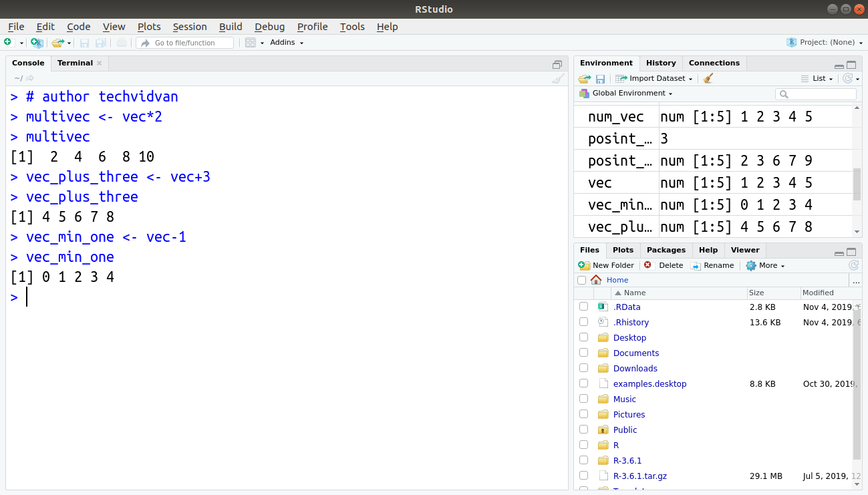Viewport: 868px width, 495px height.
Task: Switch to the Terminal tab
Action: tap(75, 63)
